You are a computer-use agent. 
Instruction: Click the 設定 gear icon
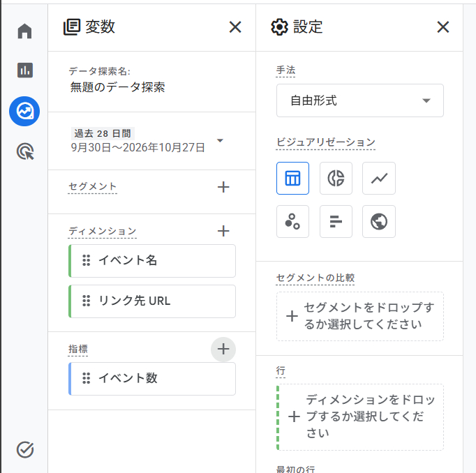pyautogui.click(x=279, y=27)
